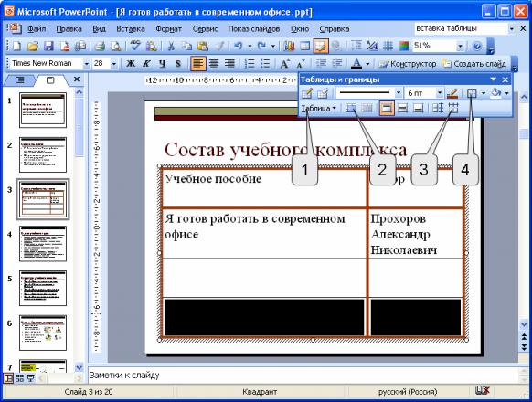Click the Конструктор button
The image size is (532, 402).
click(x=407, y=63)
